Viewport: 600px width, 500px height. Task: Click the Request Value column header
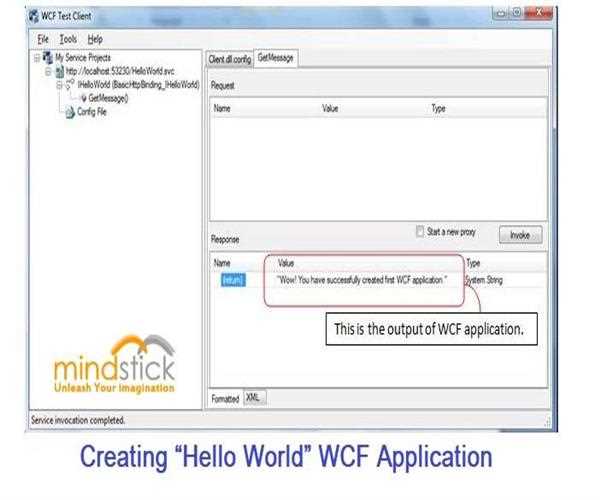[x=330, y=108]
